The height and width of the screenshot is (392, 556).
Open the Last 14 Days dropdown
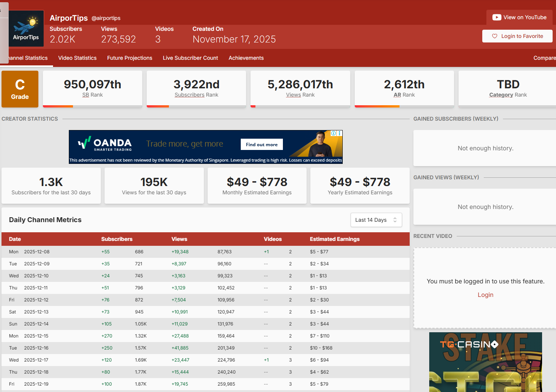tap(376, 220)
